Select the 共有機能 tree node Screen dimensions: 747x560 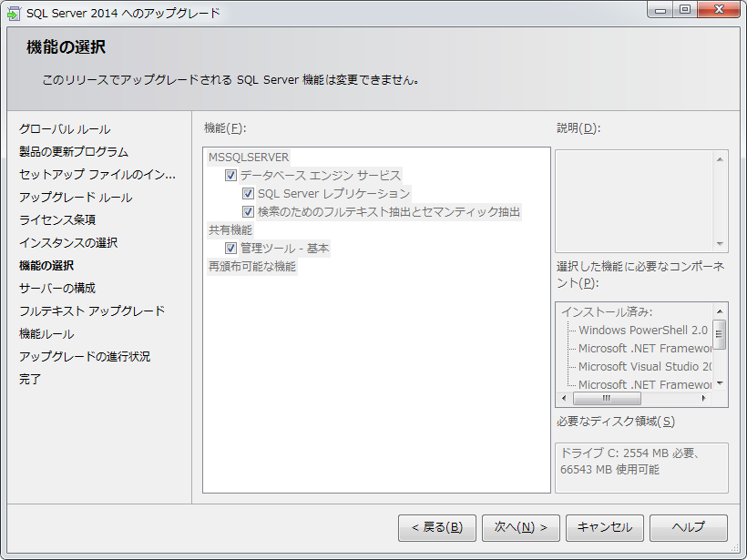230,230
